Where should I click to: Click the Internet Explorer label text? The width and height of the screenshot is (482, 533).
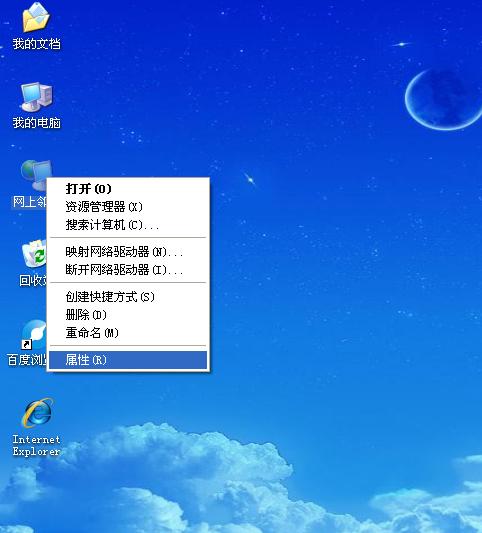[36, 445]
